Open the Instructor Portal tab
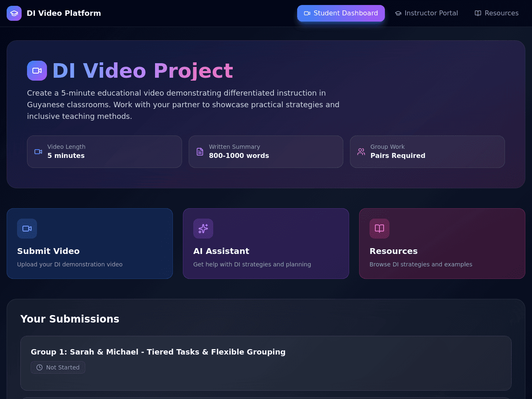This screenshot has width=532, height=399. [x=426, y=13]
